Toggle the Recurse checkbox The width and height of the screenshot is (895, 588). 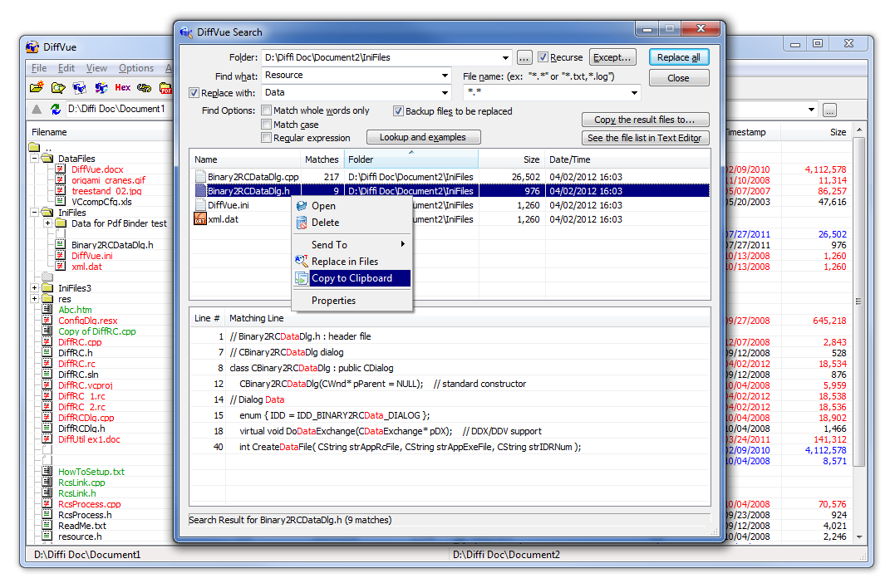click(543, 57)
